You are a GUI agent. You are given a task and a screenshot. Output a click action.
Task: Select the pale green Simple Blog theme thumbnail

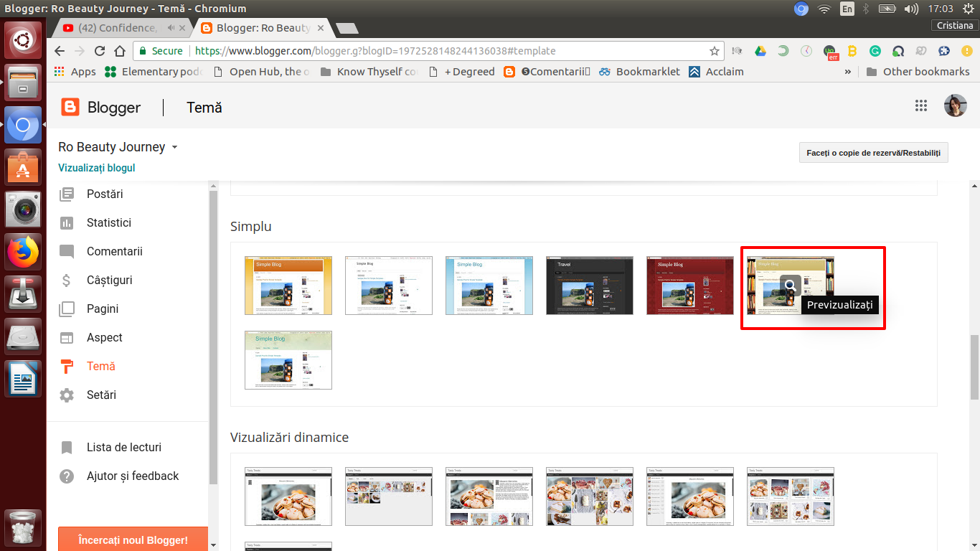288,360
